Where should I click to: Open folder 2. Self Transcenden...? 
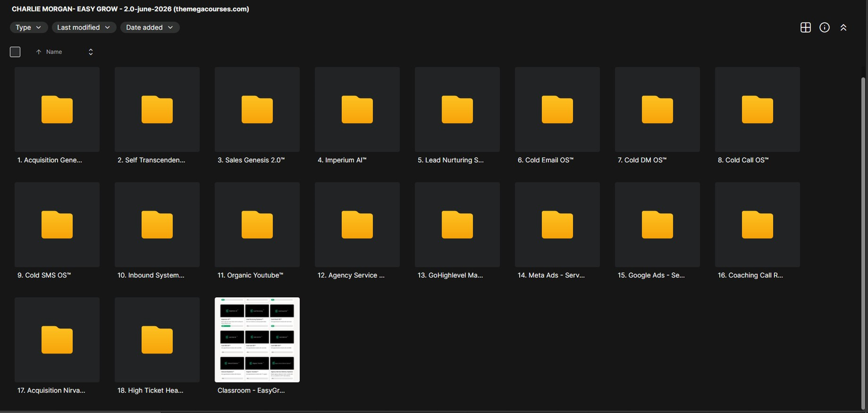[157, 109]
